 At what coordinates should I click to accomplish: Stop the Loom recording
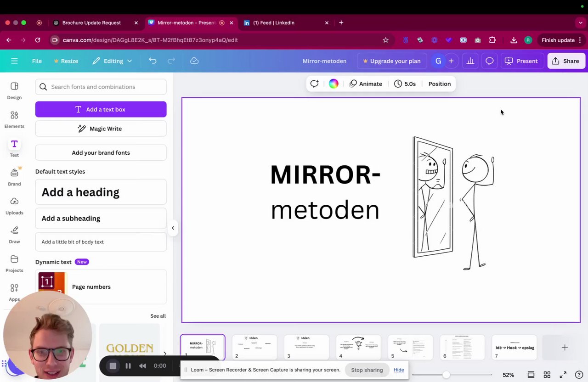[x=113, y=366]
